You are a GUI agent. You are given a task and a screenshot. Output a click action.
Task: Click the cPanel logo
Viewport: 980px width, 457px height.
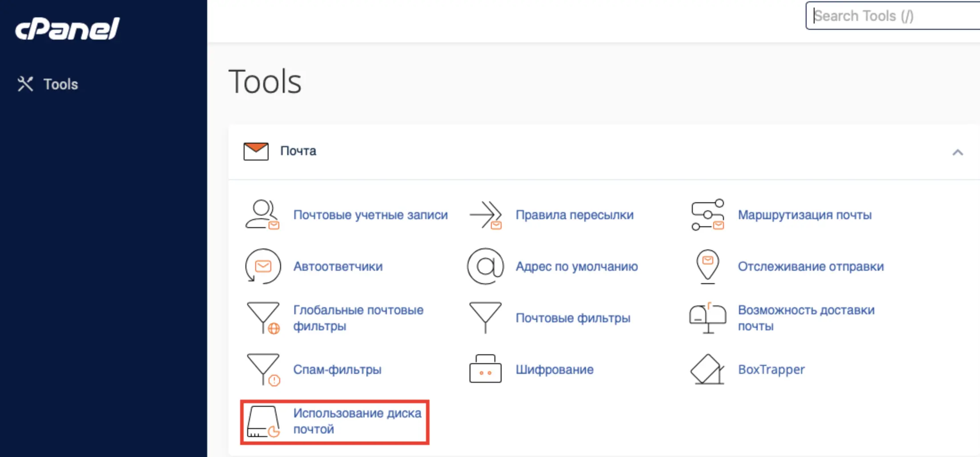tap(67, 29)
